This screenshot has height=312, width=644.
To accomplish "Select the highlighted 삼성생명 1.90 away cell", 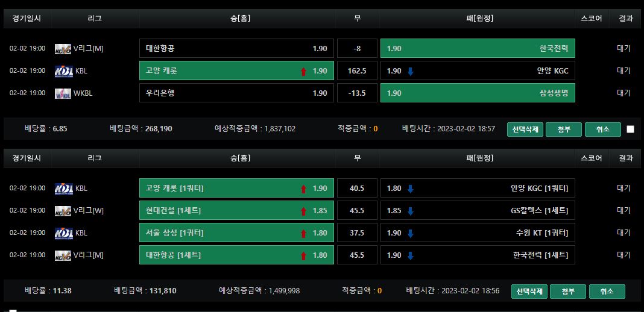I will tap(478, 93).
